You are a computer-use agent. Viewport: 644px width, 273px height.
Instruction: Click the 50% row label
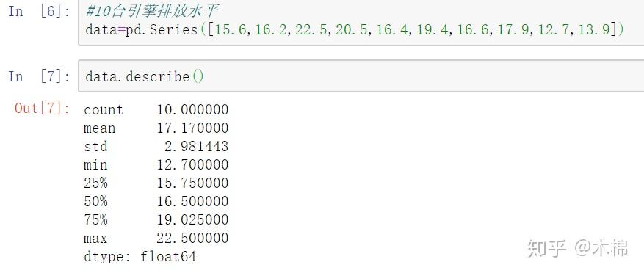(95, 202)
